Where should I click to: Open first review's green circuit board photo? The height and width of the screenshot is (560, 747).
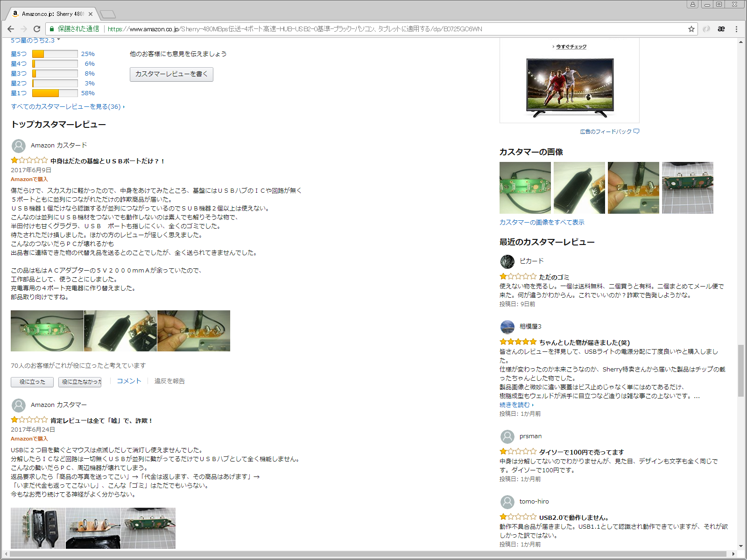click(x=47, y=331)
